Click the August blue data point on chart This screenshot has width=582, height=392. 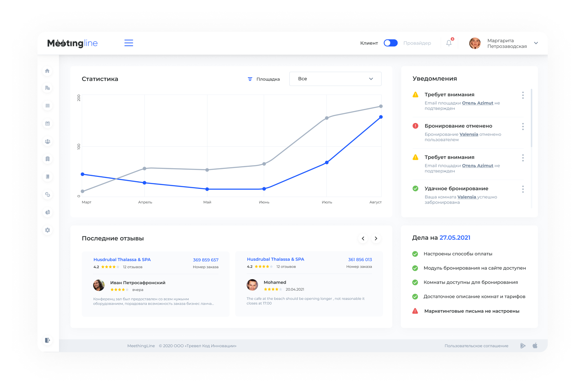[x=381, y=117]
